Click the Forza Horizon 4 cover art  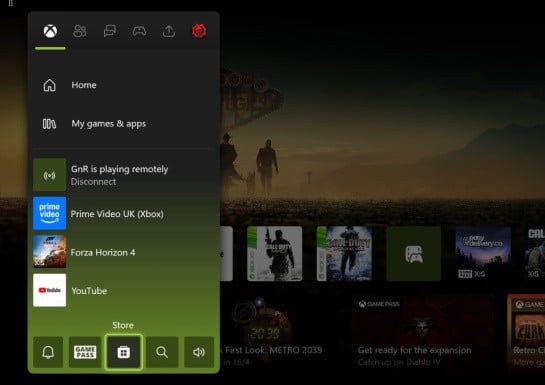(x=49, y=252)
